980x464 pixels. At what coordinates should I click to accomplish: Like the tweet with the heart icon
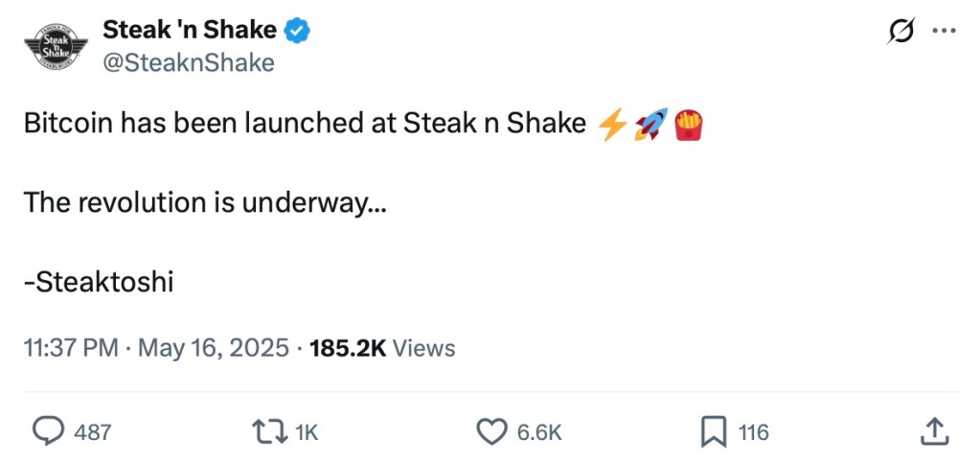coord(491,432)
